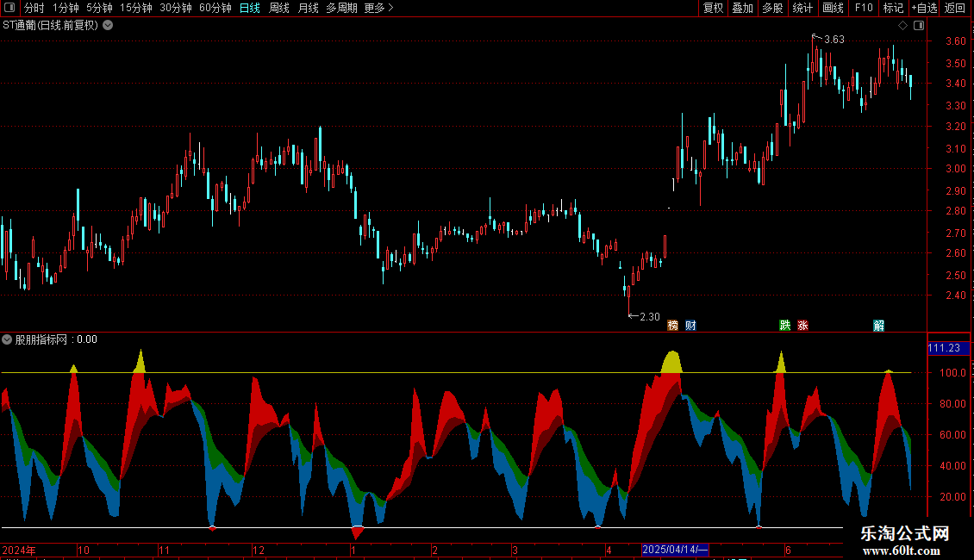Click the 111.23 indicator value box
The width and height of the screenshot is (974, 560).
[x=947, y=348]
